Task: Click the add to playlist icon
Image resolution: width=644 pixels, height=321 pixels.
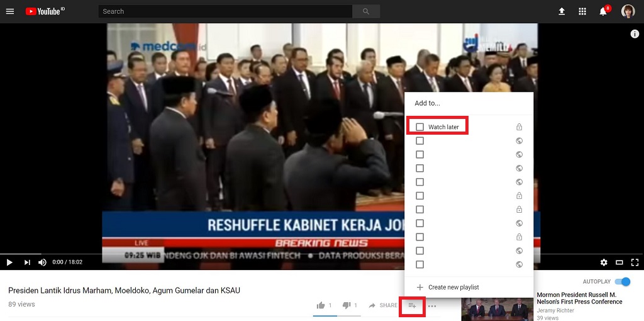Action: tap(413, 305)
